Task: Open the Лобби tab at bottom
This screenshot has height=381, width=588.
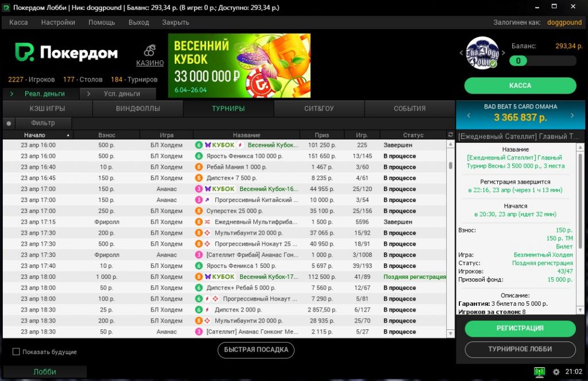Action: pyautogui.click(x=45, y=372)
